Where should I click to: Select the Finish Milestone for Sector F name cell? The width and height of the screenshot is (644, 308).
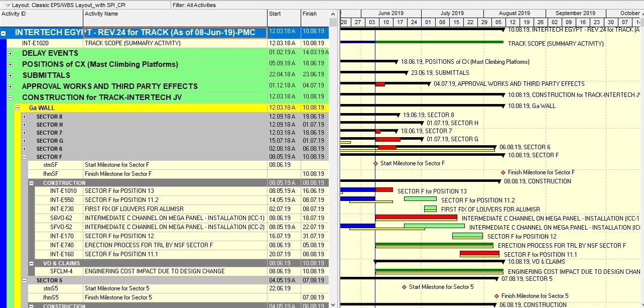pyautogui.click(x=175, y=174)
